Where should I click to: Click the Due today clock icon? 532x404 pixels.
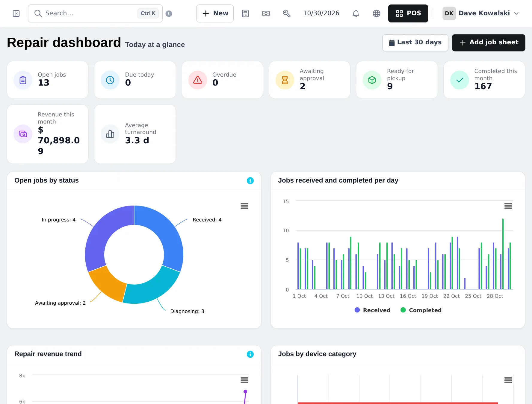[x=110, y=80]
